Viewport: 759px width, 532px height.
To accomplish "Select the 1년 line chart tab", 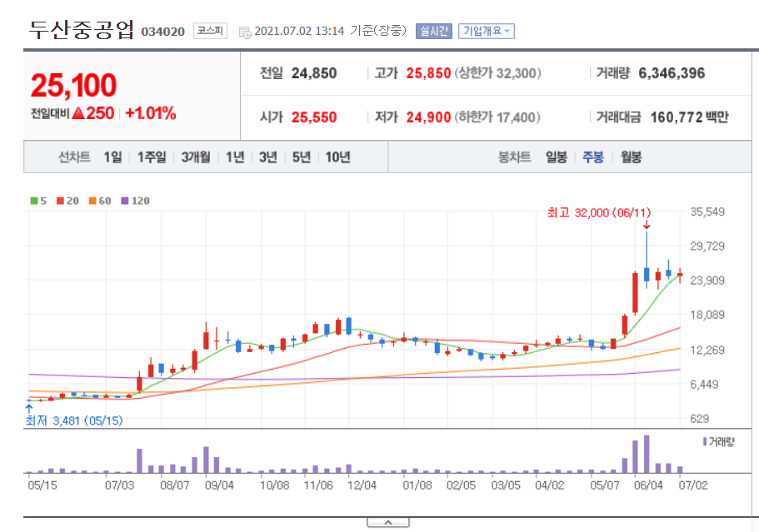I will point(235,157).
